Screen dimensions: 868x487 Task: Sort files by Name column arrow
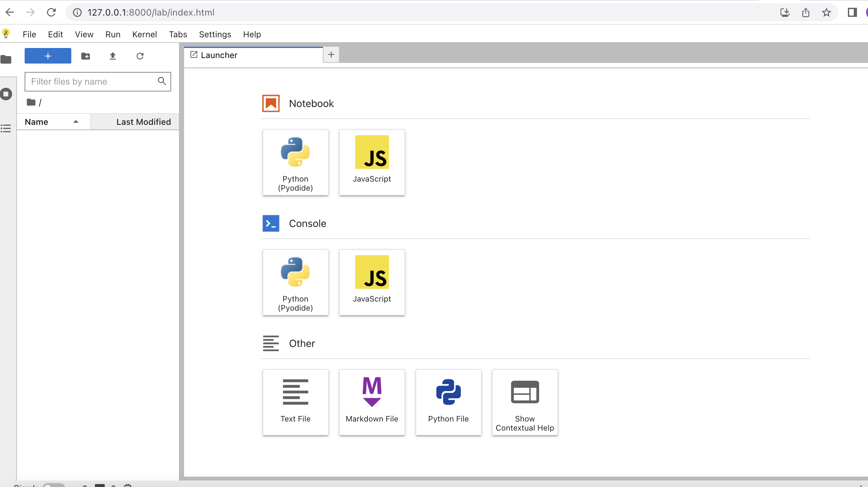click(76, 122)
